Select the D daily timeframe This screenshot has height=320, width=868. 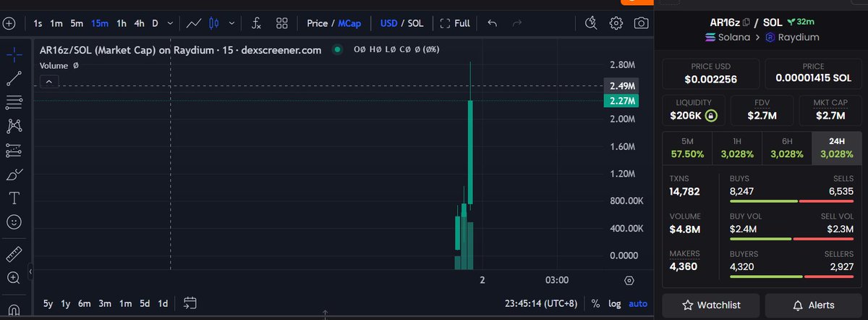click(x=155, y=23)
